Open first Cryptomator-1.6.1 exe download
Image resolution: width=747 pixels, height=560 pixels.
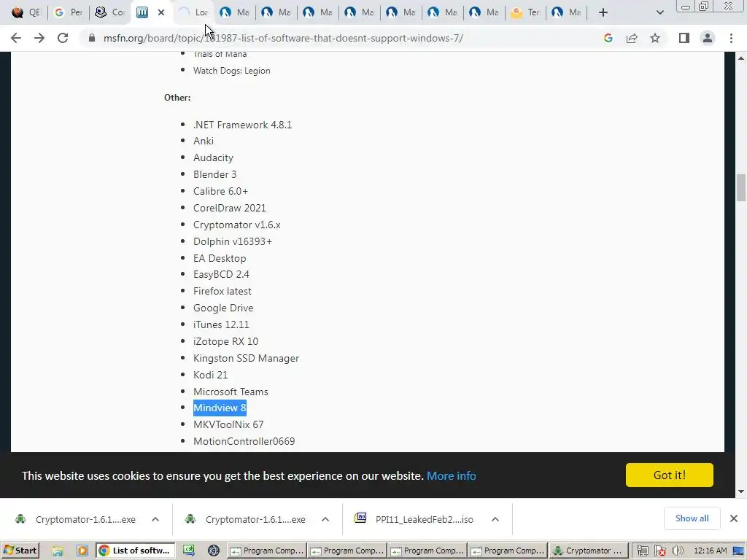tap(76, 519)
